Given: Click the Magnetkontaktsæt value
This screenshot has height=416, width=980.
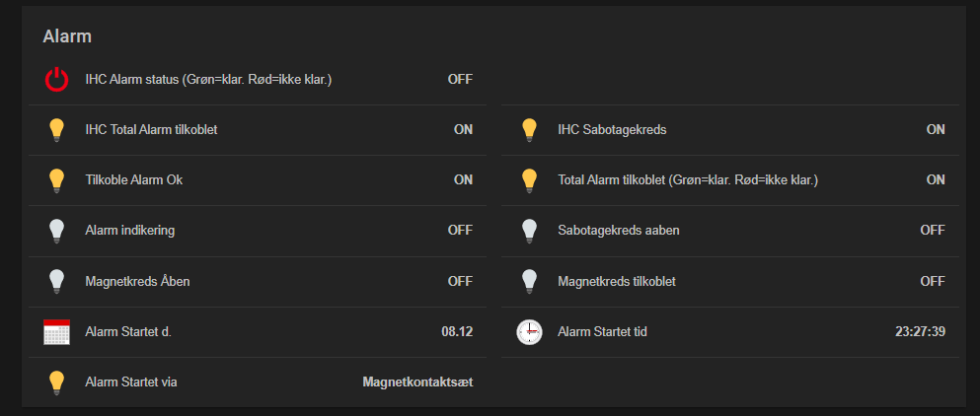Looking at the screenshot, I should [417, 382].
